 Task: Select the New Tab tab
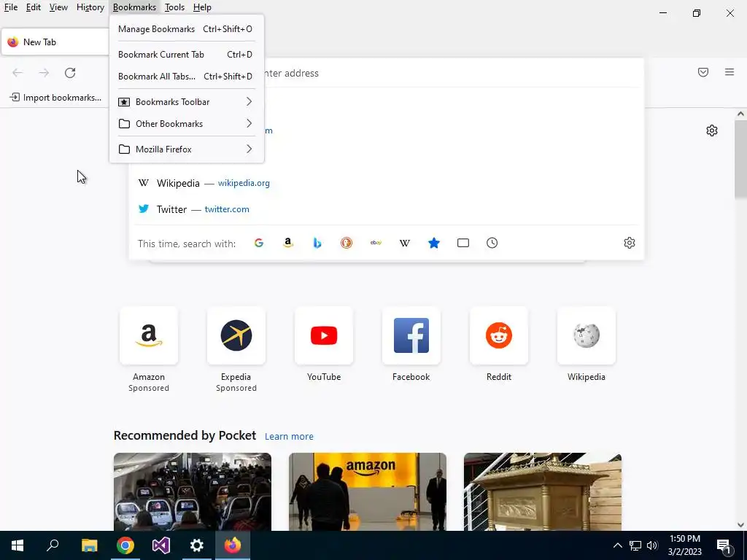(55, 42)
